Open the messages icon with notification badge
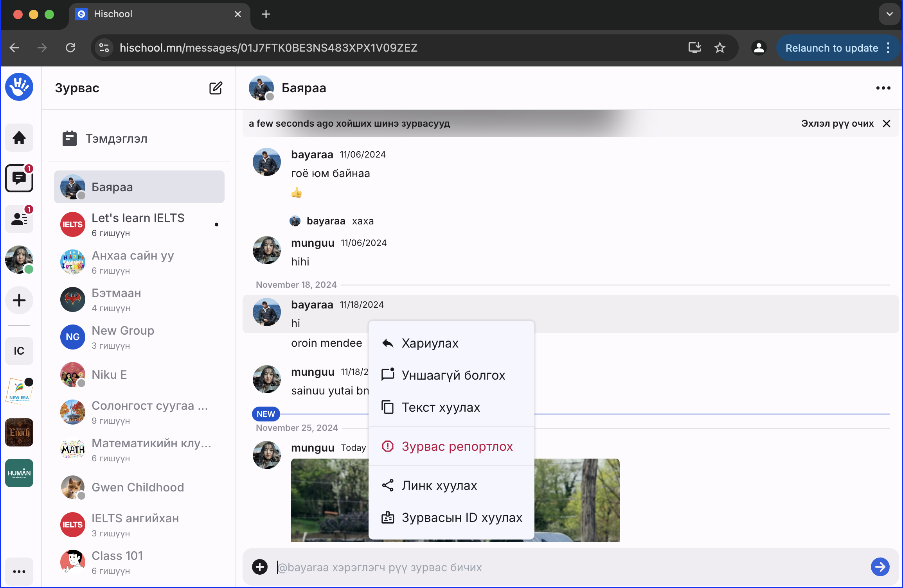This screenshot has height=588, width=903. 19,178
